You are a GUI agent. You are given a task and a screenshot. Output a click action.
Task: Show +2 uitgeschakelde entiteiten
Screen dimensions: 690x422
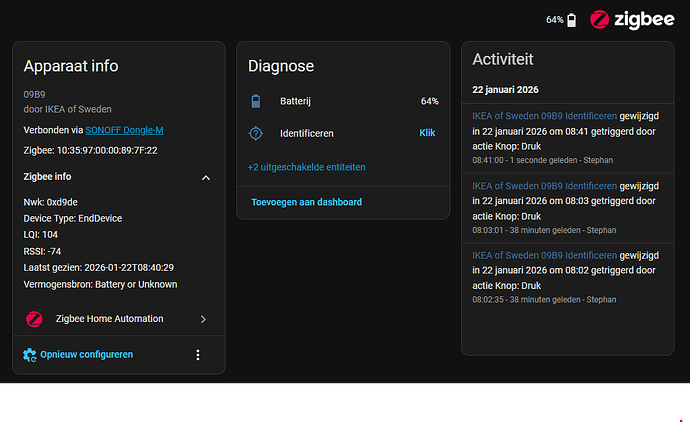306,167
